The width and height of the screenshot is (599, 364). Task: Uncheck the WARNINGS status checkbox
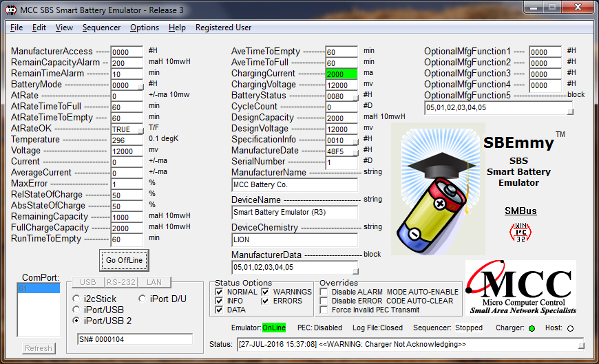[x=265, y=292]
